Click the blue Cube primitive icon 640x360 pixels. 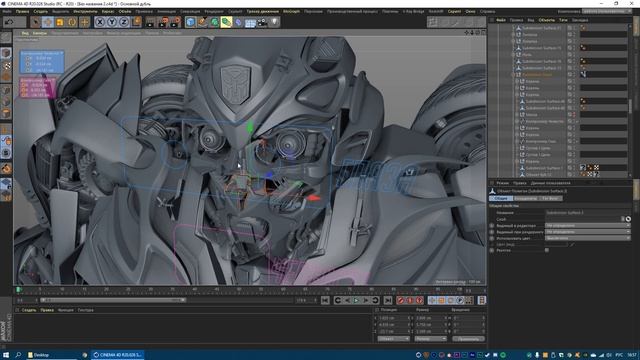(190, 22)
